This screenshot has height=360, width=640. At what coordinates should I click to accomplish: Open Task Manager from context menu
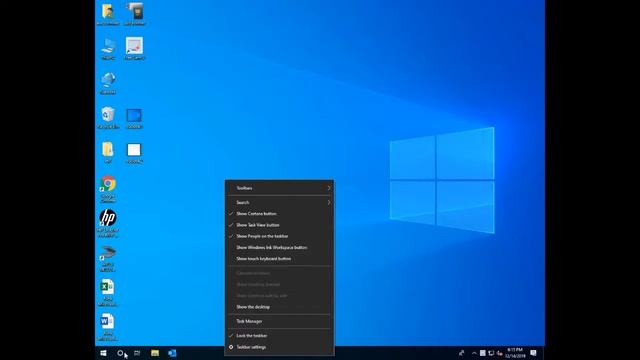click(x=279, y=321)
